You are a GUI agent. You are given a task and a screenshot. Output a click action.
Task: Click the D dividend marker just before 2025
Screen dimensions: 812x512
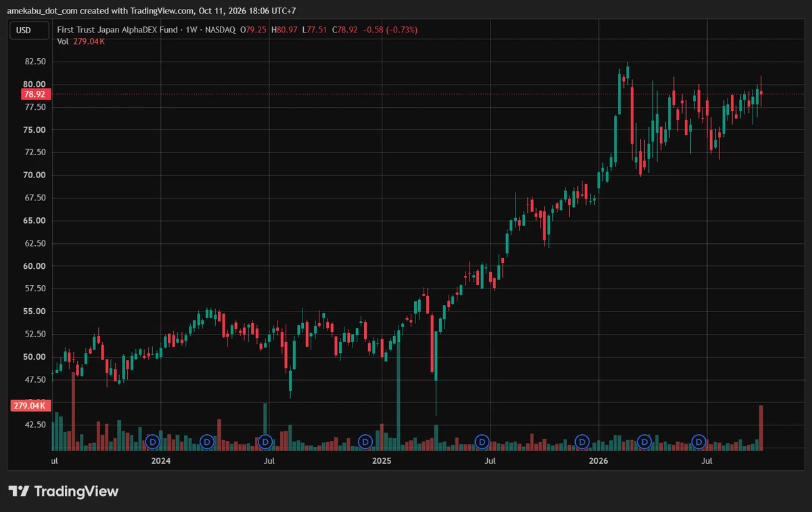coord(365,442)
